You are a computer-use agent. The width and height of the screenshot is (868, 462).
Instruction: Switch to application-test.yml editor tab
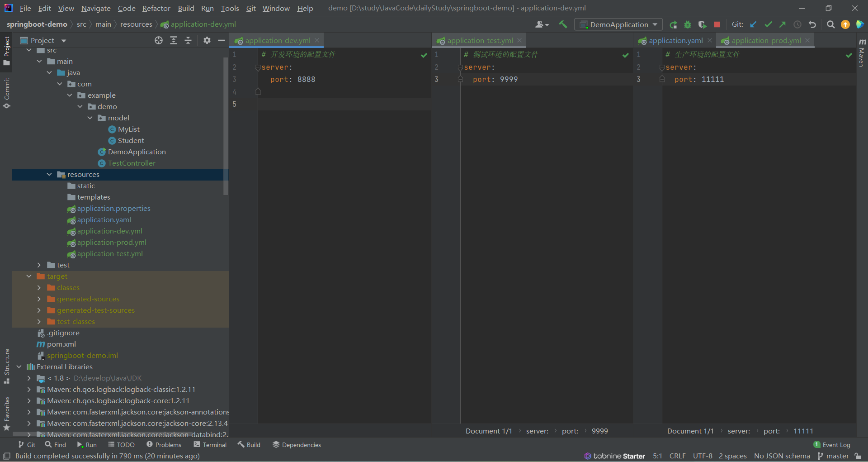480,41
